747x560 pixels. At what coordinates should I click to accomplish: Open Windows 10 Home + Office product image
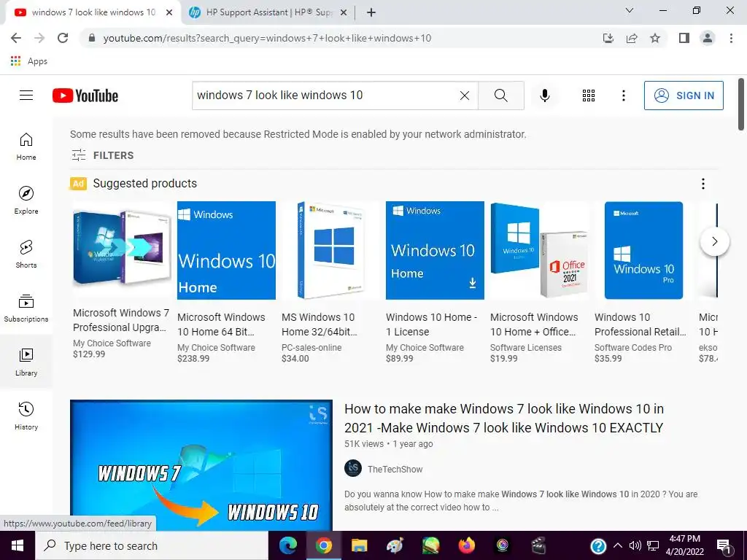click(x=539, y=251)
